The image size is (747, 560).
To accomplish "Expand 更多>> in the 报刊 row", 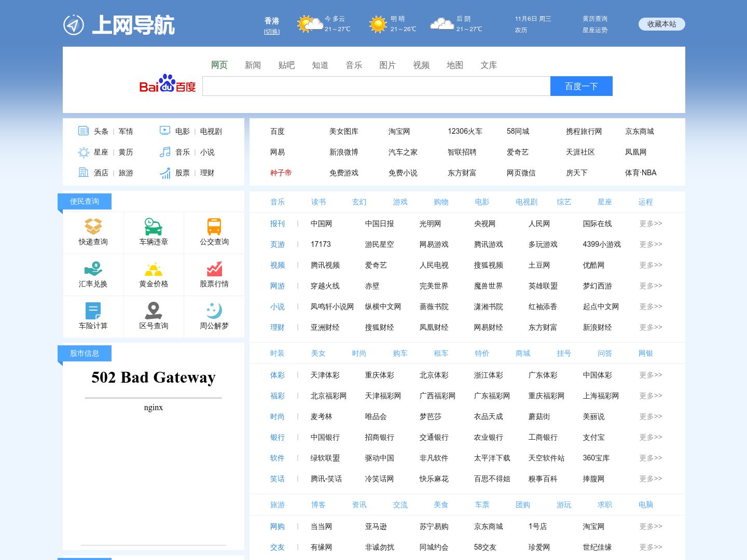I will tap(651, 223).
